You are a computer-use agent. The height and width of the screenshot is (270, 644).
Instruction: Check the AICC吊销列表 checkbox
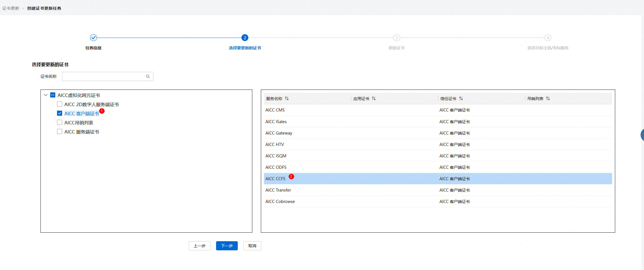60,122
